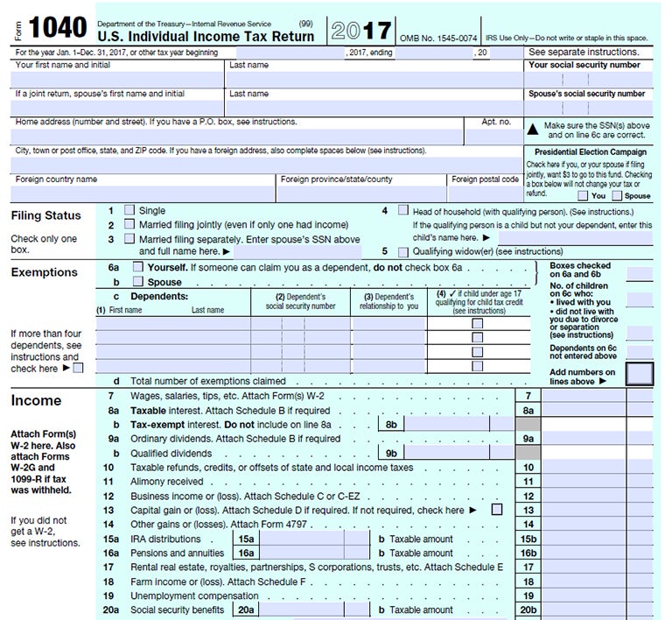Click separate filer spouse full name field
672x620 pixels.
297,251
